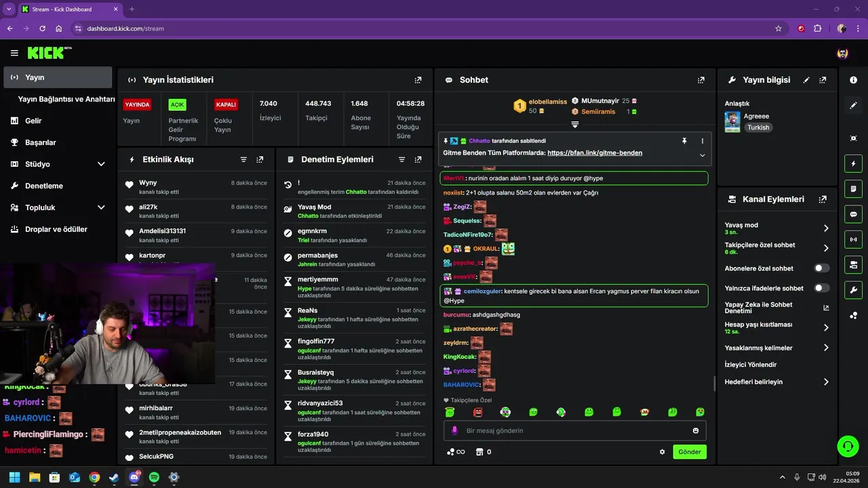
Task: Pop out the Denetim Eylemleri panel
Action: click(x=418, y=159)
